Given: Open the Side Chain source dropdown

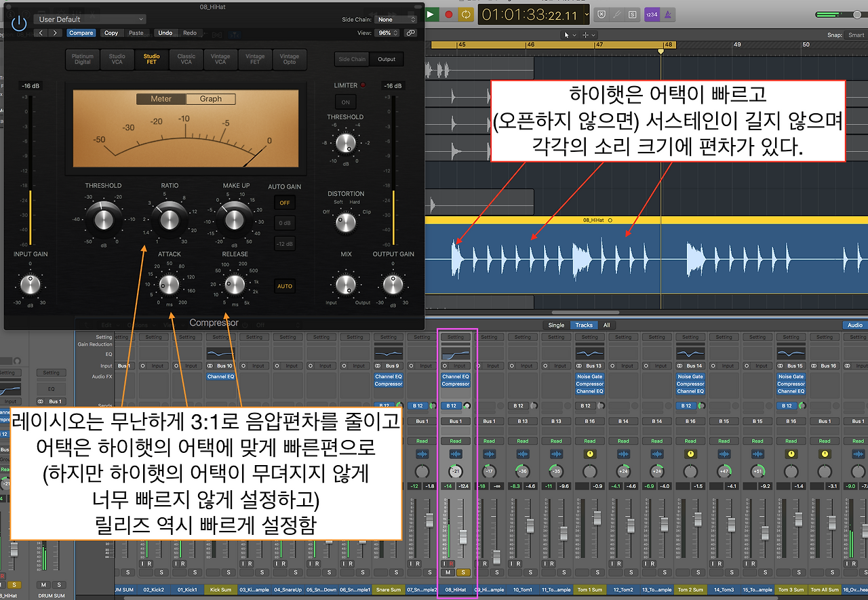Looking at the screenshot, I should (x=394, y=20).
